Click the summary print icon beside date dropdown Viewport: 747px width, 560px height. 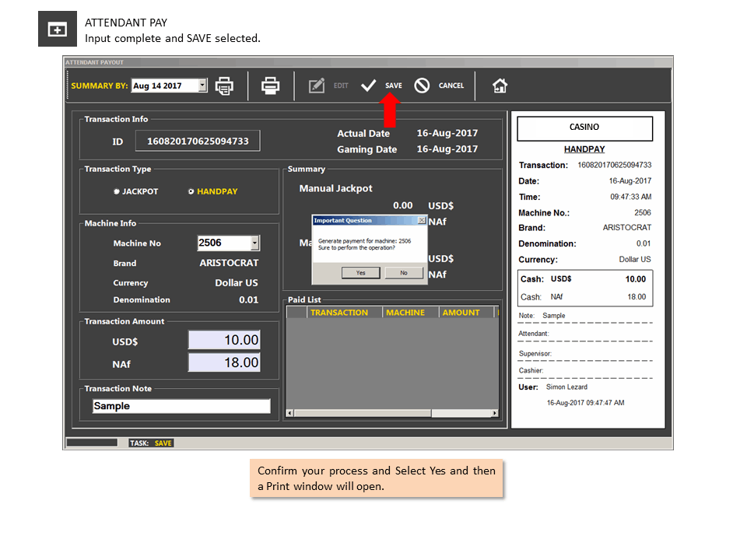224,86
